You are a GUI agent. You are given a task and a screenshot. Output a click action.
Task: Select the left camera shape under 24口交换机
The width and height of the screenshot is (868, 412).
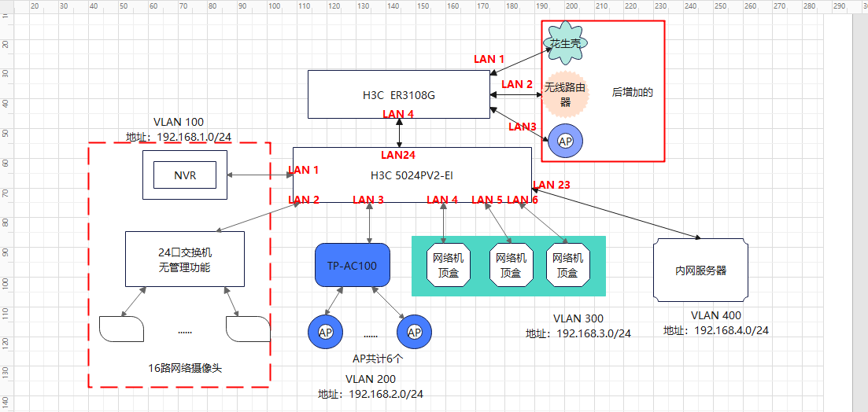pyautogui.click(x=122, y=329)
